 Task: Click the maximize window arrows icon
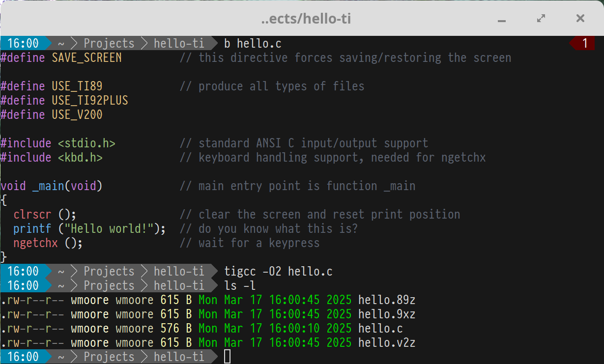tap(541, 19)
